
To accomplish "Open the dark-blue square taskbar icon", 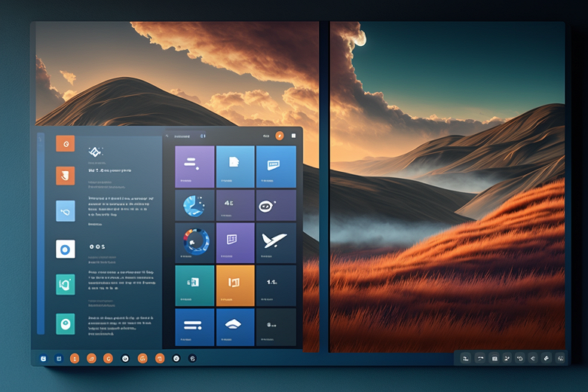I will point(59,359).
